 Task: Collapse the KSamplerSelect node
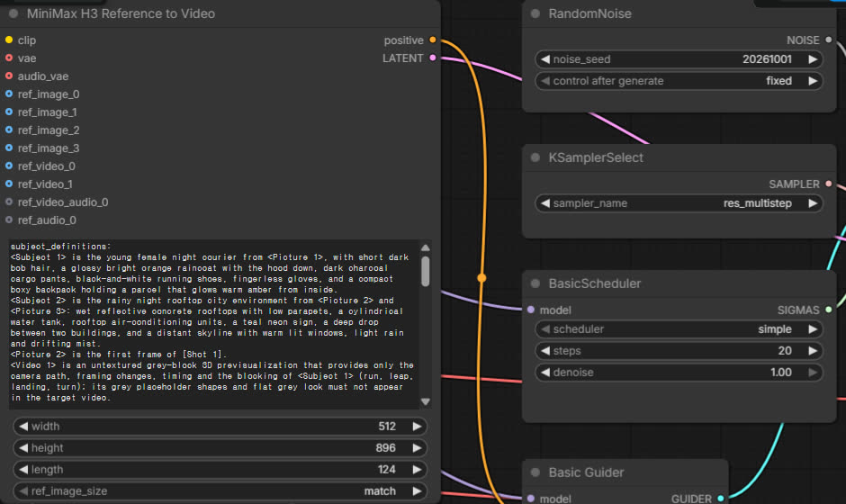click(x=535, y=157)
